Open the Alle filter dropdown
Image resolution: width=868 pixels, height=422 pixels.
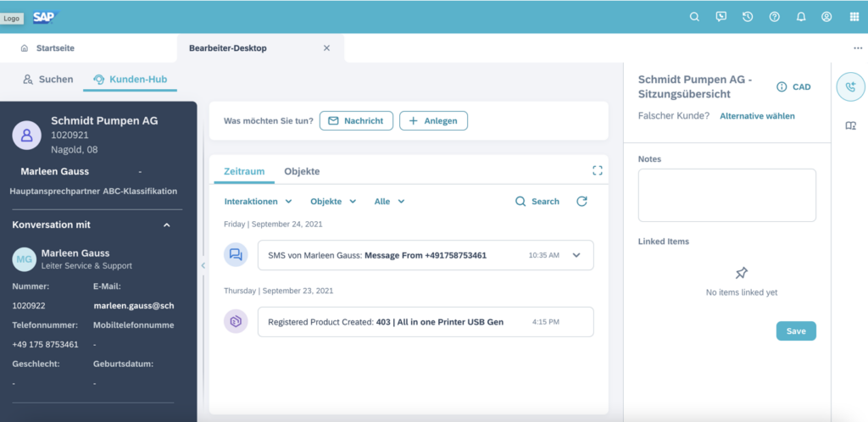click(x=389, y=202)
